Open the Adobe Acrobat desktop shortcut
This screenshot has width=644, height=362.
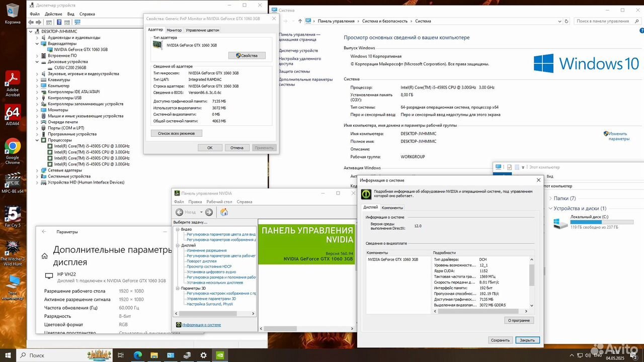pyautogui.click(x=13, y=84)
